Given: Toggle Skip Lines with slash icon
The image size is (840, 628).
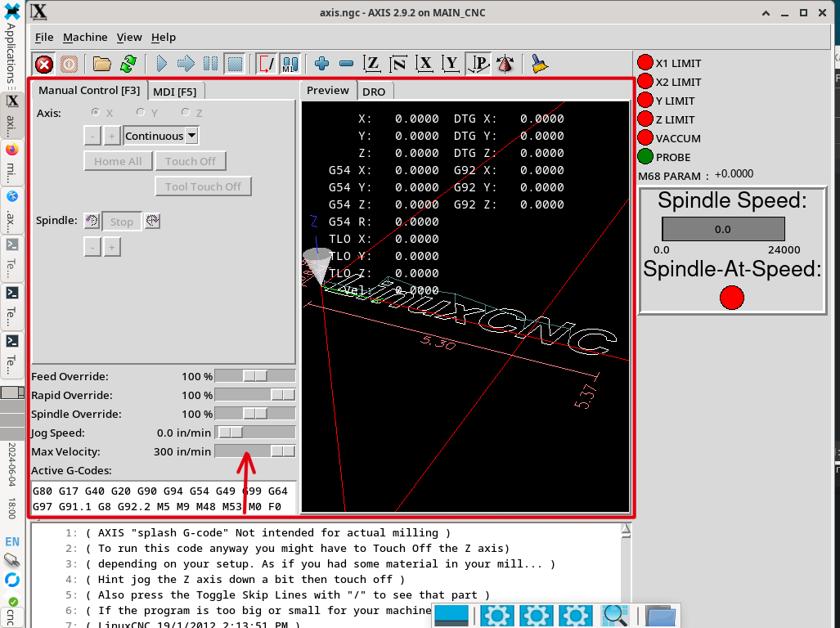Looking at the screenshot, I should [x=267, y=65].
